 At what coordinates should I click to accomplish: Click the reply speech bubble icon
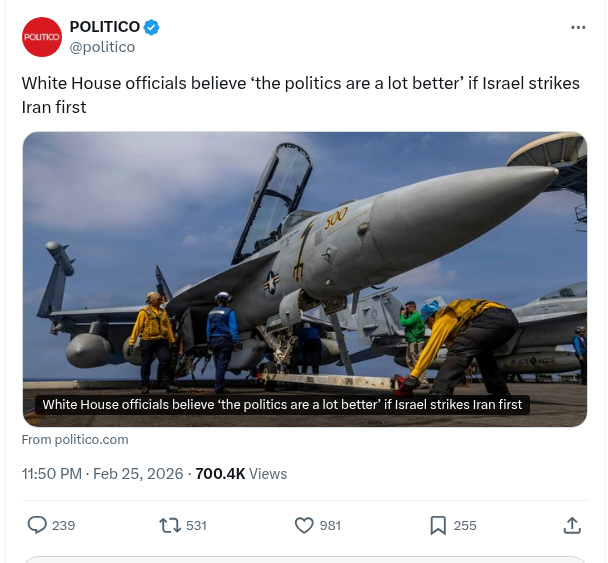tap(37, 525)
